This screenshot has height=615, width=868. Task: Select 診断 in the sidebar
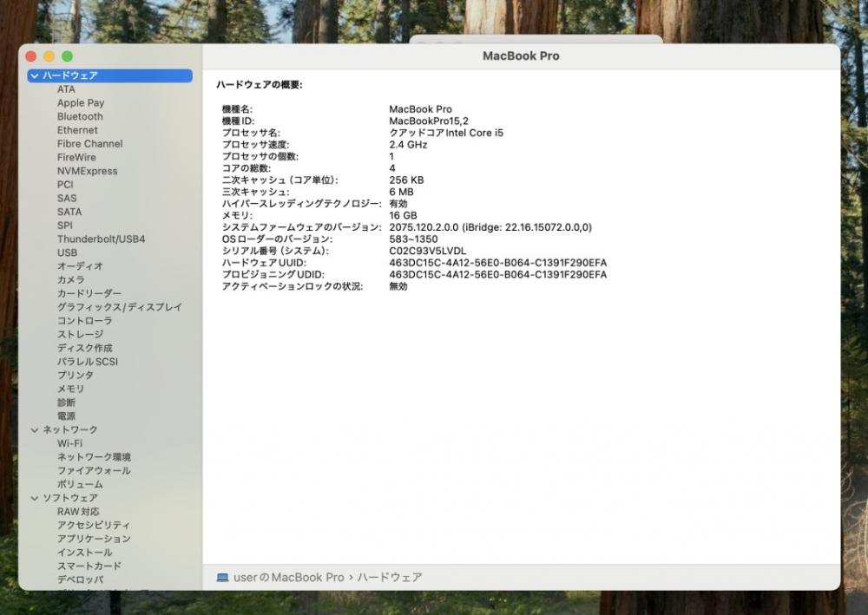coord(66,402)
